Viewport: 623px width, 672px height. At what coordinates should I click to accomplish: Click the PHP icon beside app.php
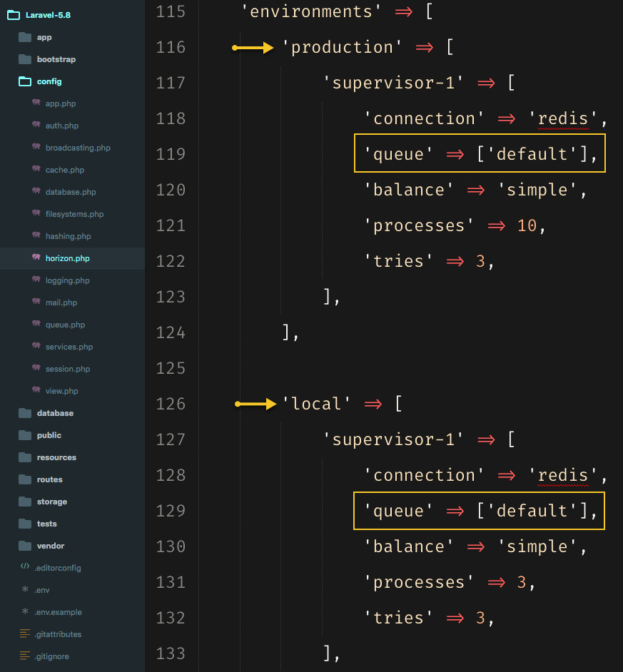click(x=36, y=103)
